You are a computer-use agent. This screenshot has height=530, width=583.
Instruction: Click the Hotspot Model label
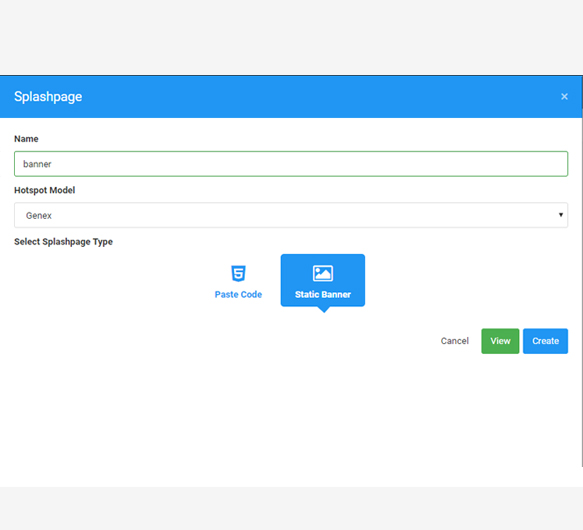pyautogui.click(x=45, y=190)
